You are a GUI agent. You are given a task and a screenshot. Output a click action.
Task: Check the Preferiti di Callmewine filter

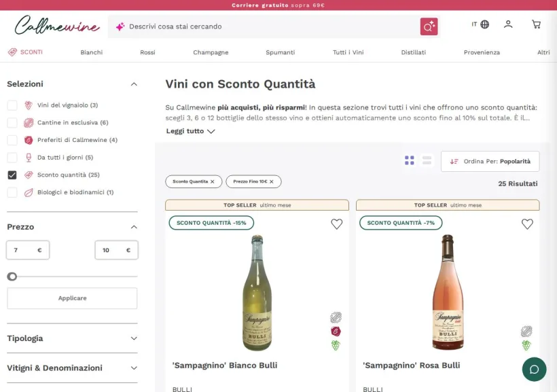click(12, 140)
